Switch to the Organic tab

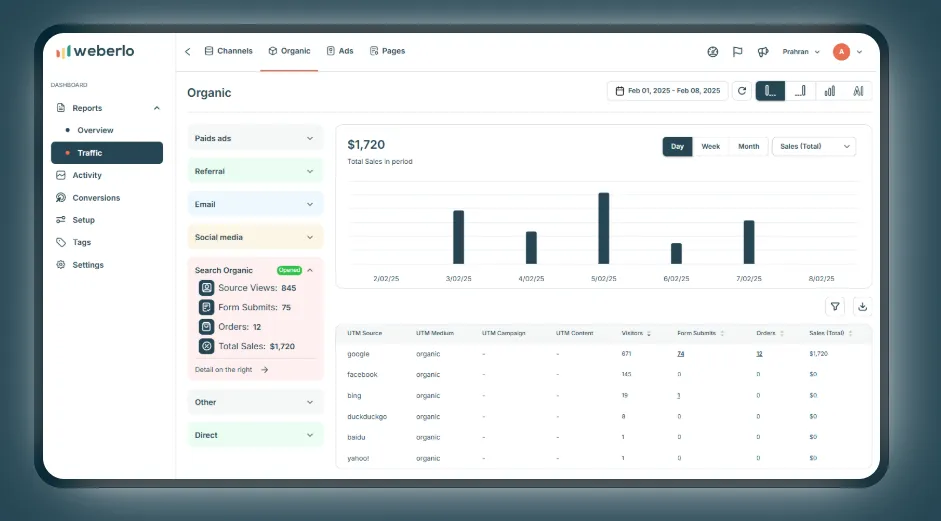click(x=289, y=51)
